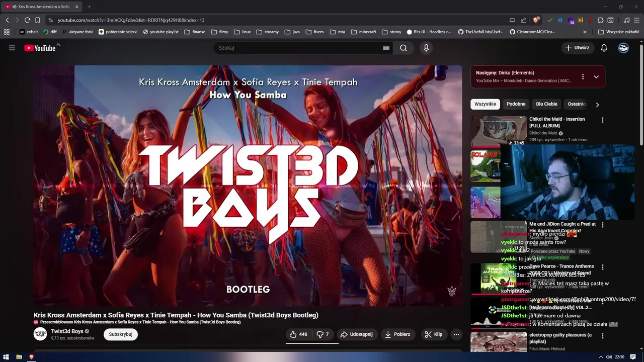Open the account avatar menu
Screen dimensions: 644x362
(x=623, y=48)
